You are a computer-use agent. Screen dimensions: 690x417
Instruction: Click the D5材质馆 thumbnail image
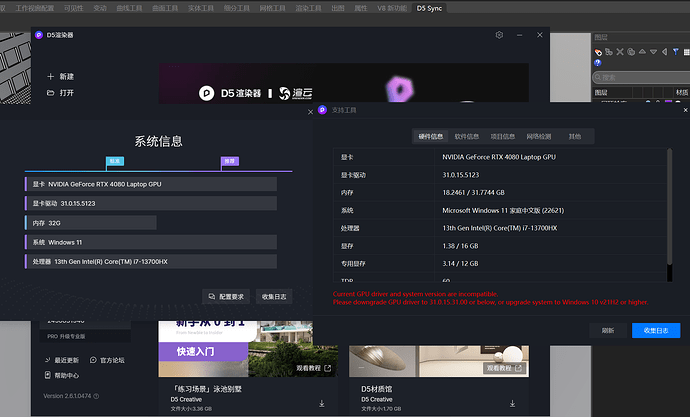click(439, 361)
